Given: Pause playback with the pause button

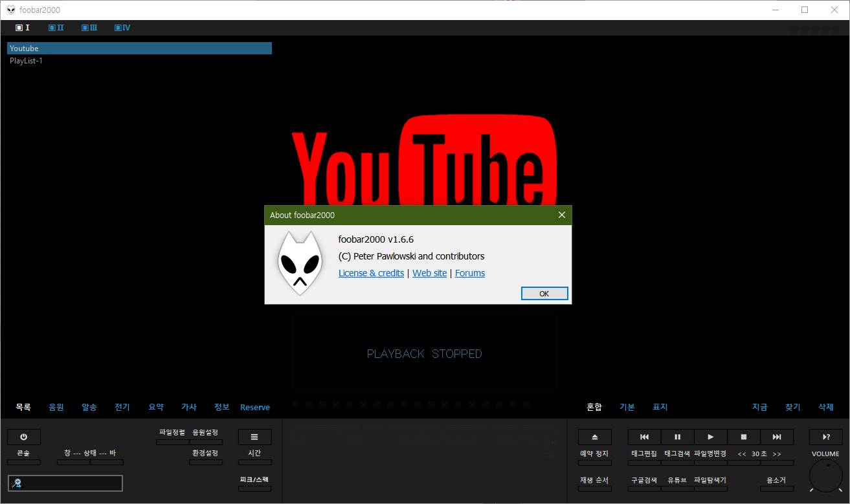Looking at the screenshot, I should point(678,437).
